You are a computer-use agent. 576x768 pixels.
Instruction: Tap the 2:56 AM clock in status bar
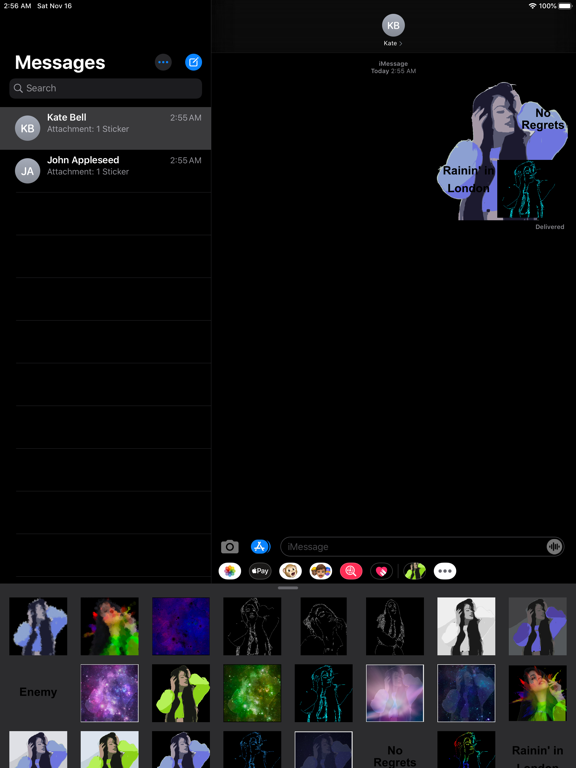click(18, 6)
